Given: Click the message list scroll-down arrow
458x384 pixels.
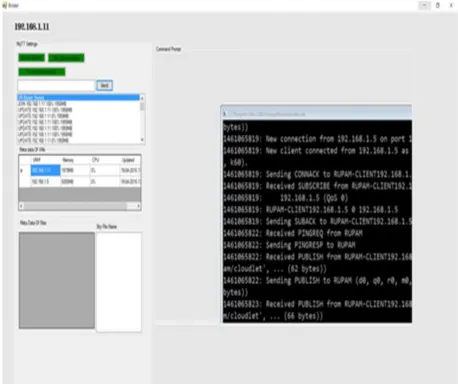Looking at the screenshot, I should point(142,140).
